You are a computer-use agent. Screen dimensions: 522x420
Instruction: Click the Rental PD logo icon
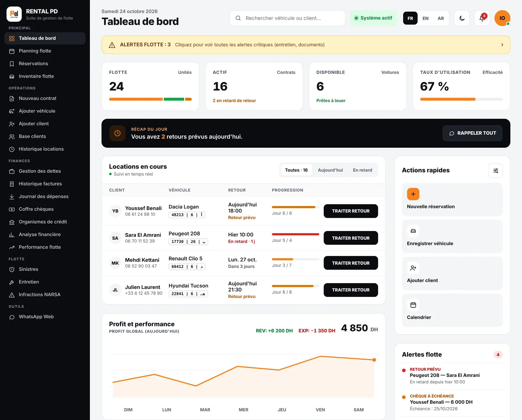tap(14, 14)
